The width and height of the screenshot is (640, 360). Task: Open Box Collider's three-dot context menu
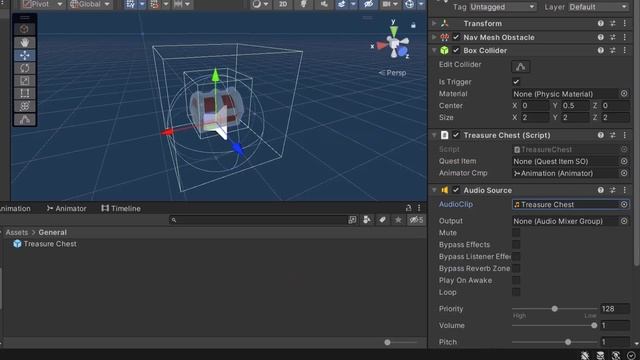pos(625,51)
